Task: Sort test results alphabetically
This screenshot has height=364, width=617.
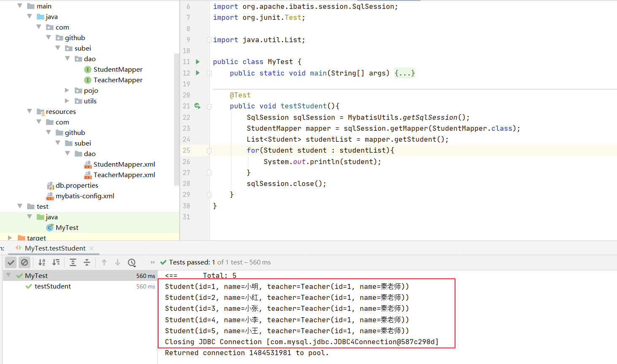Action: coord(42,262)
